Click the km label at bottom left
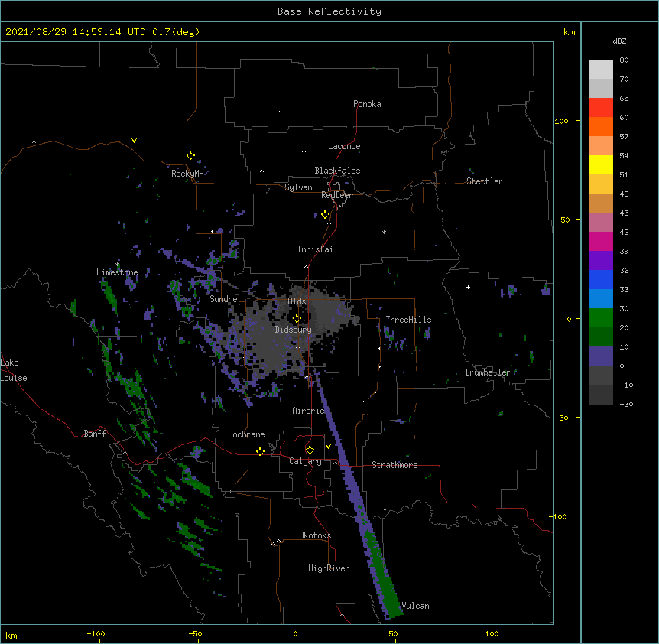Screen dimensions: 659x644 click(11, 635)
